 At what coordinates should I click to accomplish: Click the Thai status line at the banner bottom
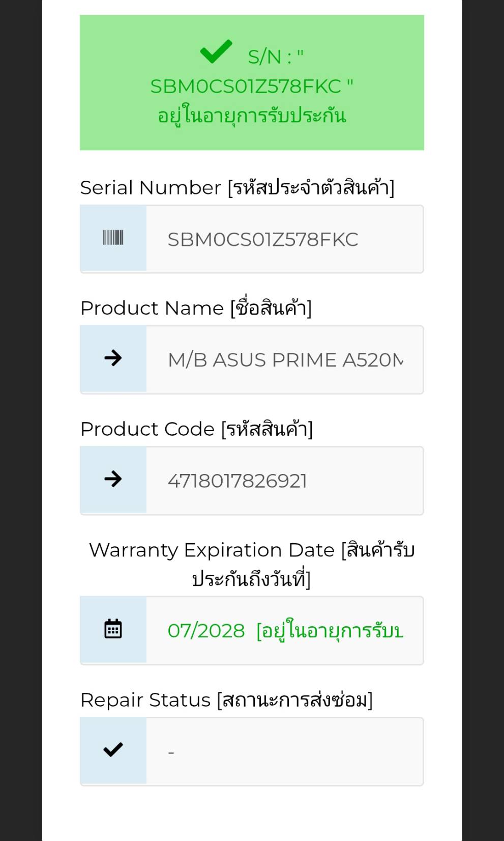click(x=252, y=116)
